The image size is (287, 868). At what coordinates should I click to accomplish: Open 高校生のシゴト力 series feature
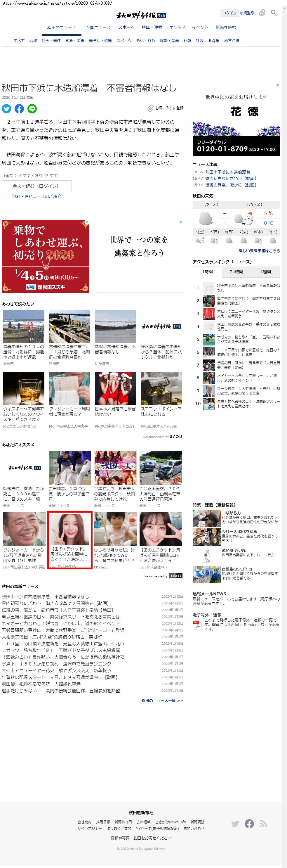click(236, 574)
